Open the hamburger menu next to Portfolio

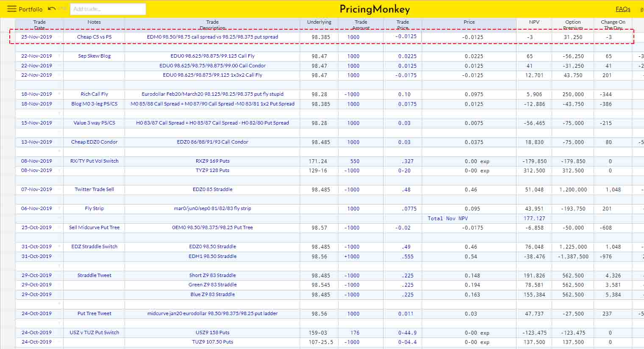11,9
